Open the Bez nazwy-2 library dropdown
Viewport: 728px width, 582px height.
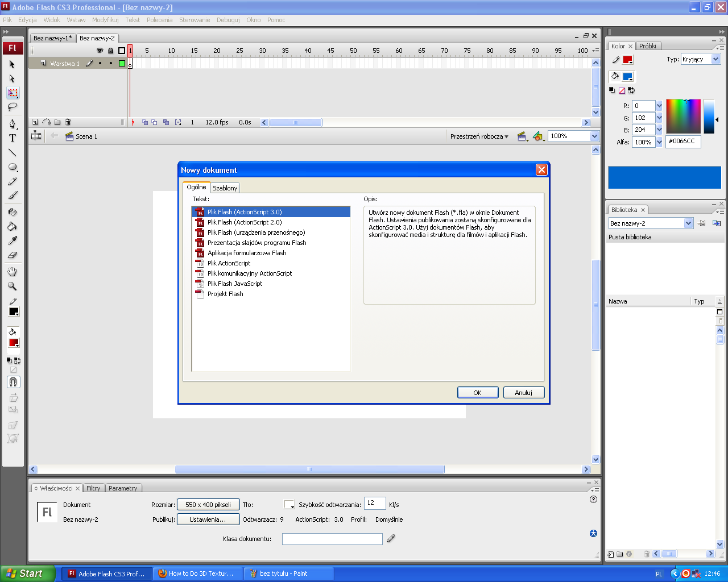click(689, 223)
